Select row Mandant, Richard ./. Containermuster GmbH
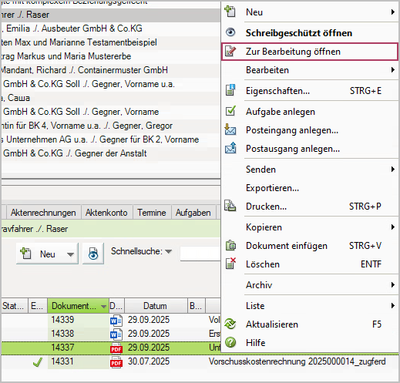This screenshot has width=400, height=383. 110,70
